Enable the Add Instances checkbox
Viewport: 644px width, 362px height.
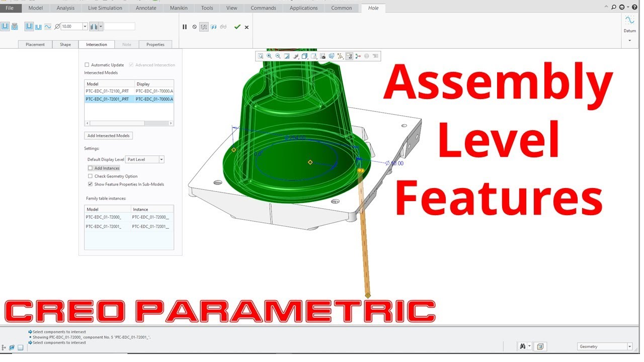point(91,168)
